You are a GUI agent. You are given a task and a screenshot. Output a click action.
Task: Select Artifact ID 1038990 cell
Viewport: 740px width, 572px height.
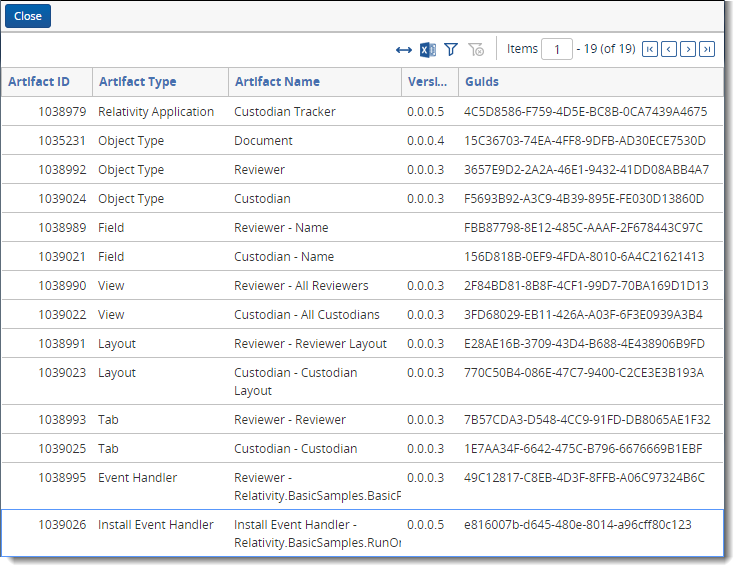pyautogui.click(x=62, y=286)
